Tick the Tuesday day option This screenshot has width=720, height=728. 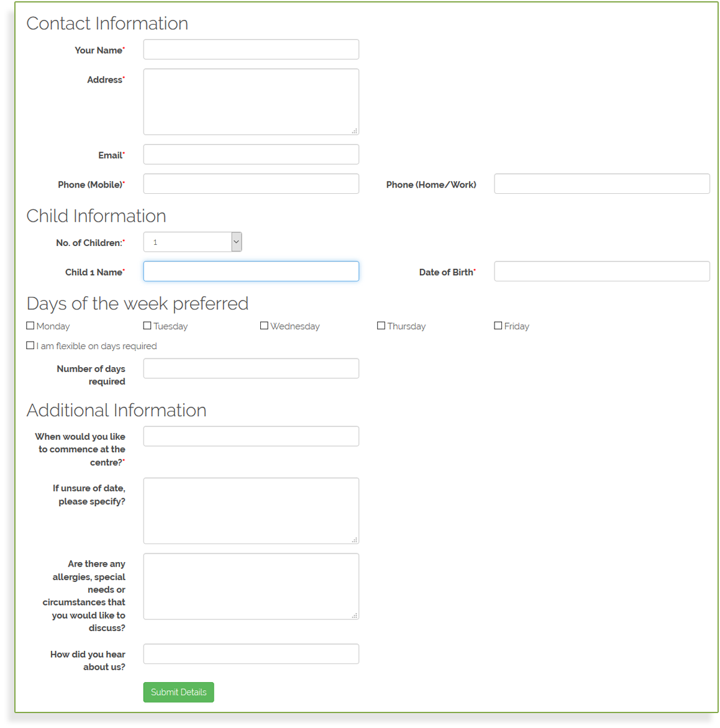[x=147, y=325]
